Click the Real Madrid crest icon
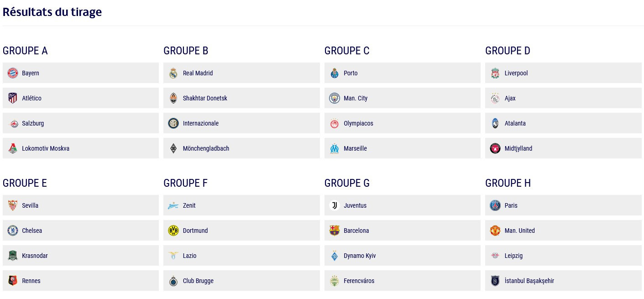 pyautogui.click(x=173, y=73)
